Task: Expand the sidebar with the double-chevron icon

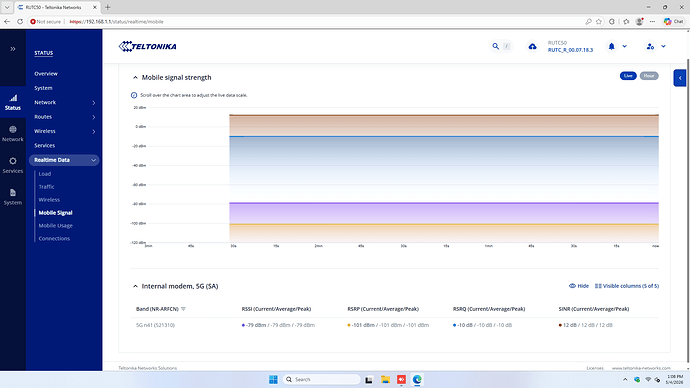Action: click(13, 49)
